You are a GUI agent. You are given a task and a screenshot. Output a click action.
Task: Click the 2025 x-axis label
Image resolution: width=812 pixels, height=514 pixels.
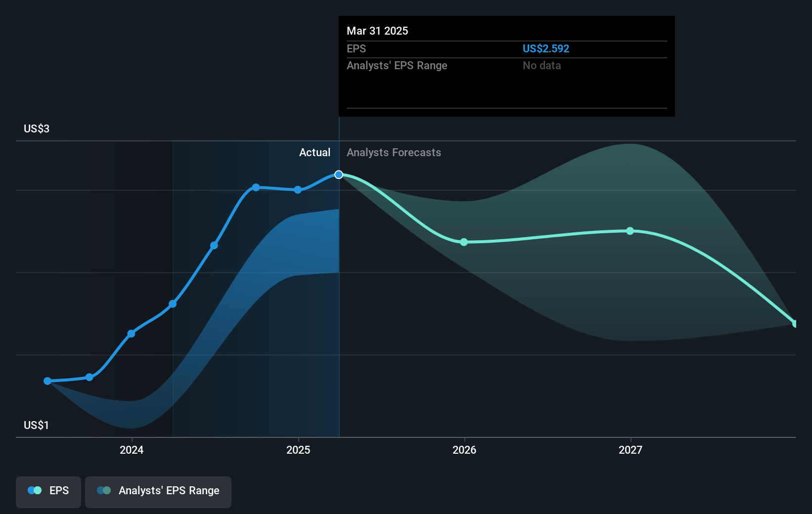click(x=298, y=450)
